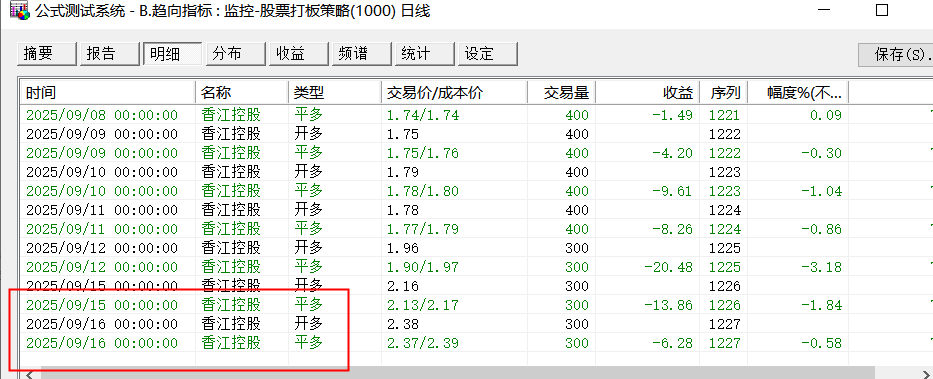Click 幅度 value -0.58
Image resolution: width=933 pixels, height=379 pixels.
click(x=821, y=344)
